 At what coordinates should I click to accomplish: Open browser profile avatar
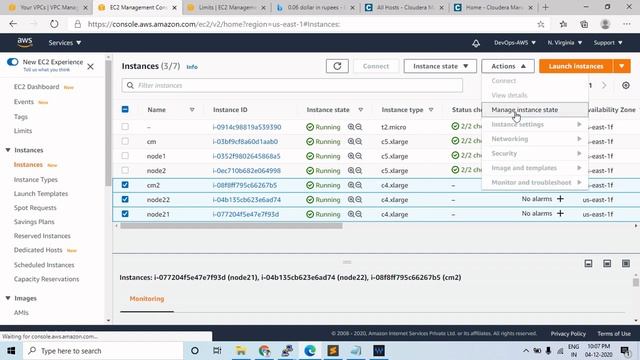(605, 24)
